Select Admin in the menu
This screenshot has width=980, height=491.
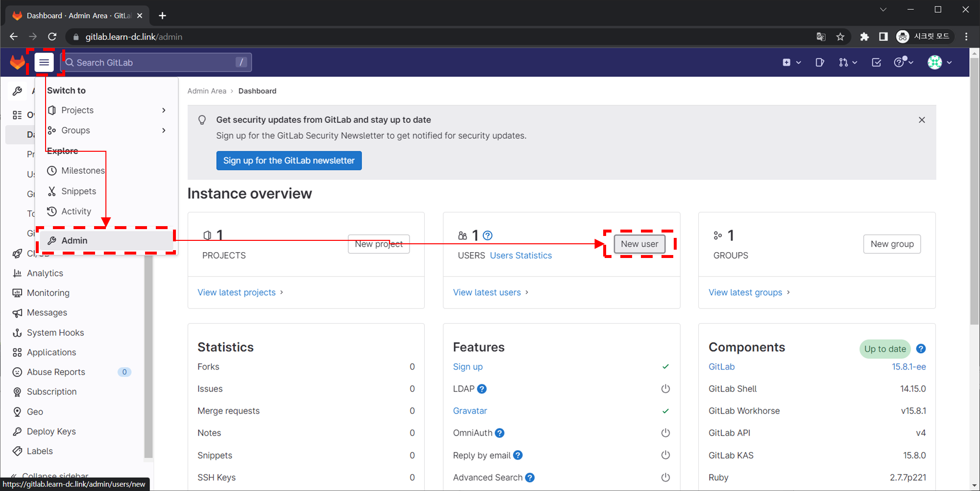click(x=74, y=240)
